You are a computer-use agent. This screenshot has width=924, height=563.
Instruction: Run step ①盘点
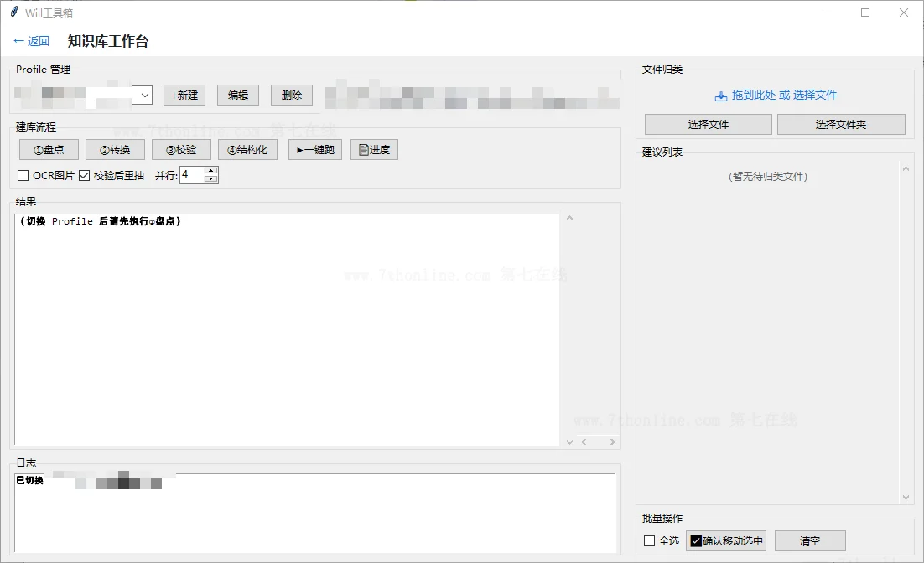pos(49,150)
